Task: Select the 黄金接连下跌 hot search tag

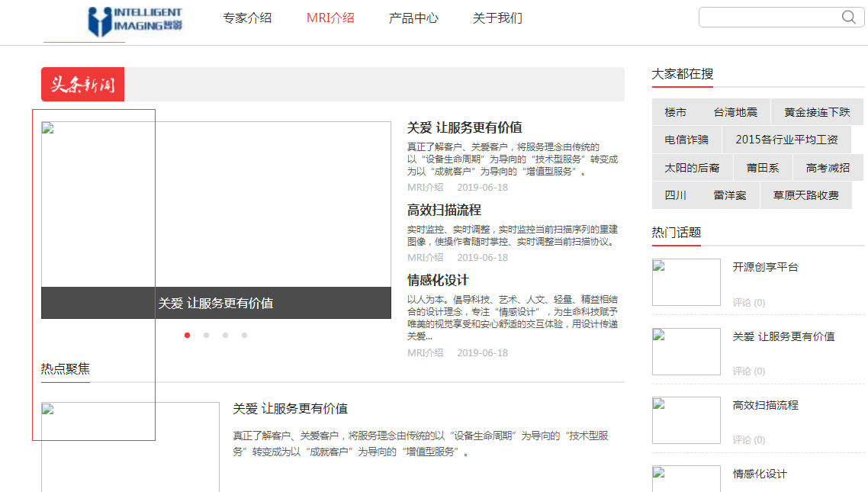Action: (x=817, y=112)
